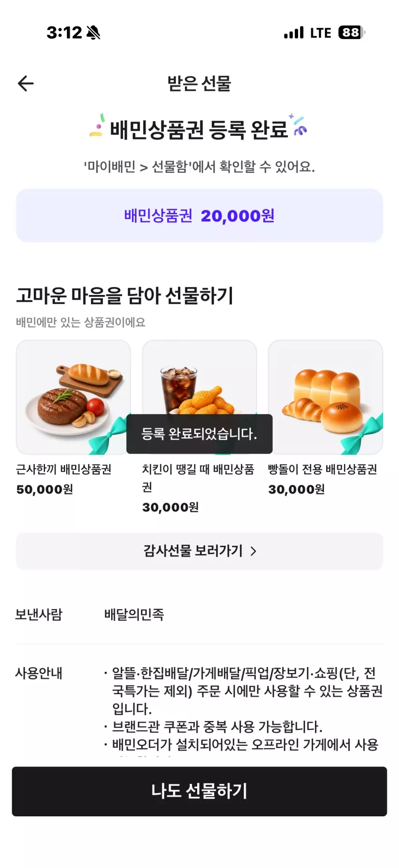The width and height of the screenshot is (399, 868).
Task: Tap the muted bell status icon
Action: pos(93,32)
